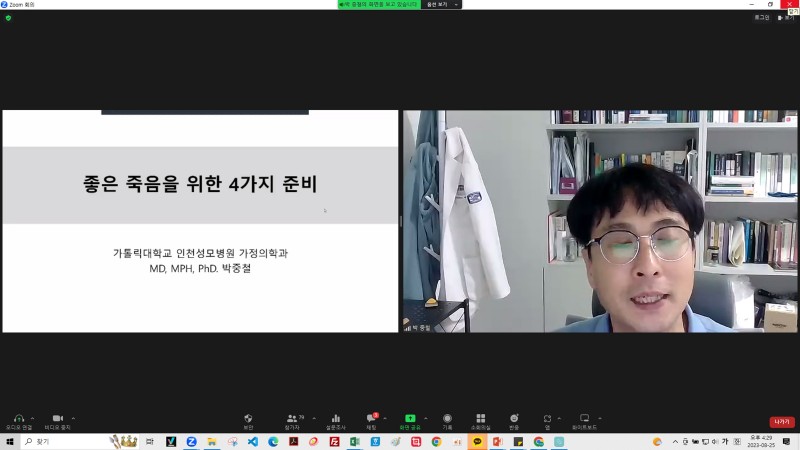Open the Participants (참가자) panel
Screen dimensions: 800x450
click(x=292, y=420)
